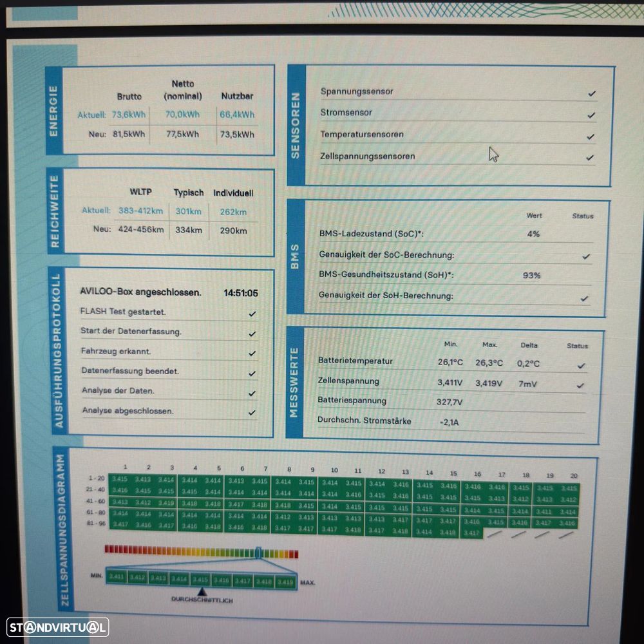The image size is (644, 644).
Task: Click the maximum battery temperature 26,3°C
Action: (489, 363)
